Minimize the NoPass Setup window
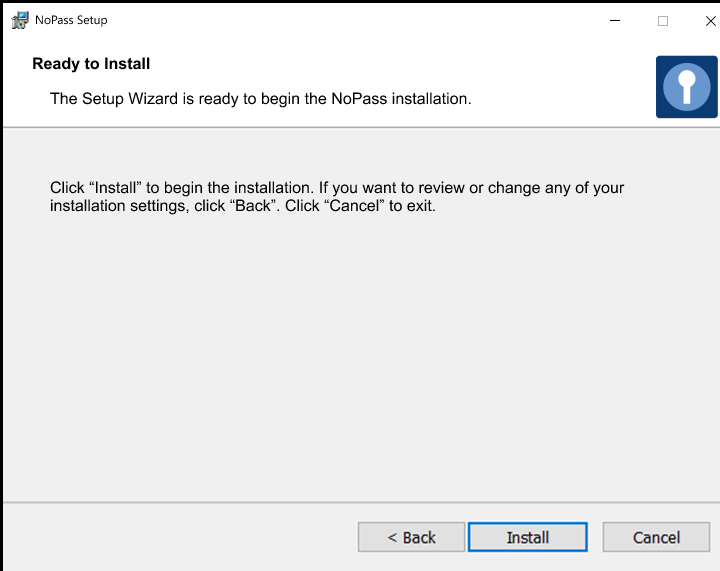Viewport: 720px width, 571px height. click(x=614, y=20)
